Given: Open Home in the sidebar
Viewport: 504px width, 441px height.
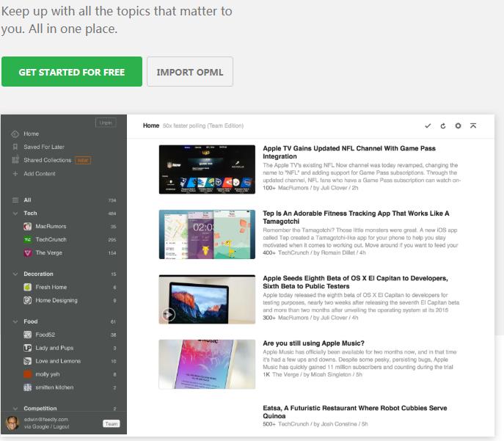Looking at the screenshot, I should tap(31, 134).
